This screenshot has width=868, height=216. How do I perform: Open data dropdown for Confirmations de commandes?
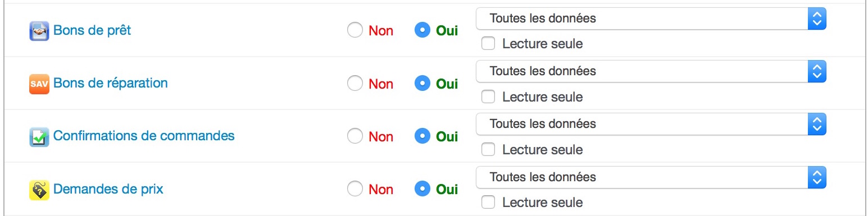tap(651, 124)
